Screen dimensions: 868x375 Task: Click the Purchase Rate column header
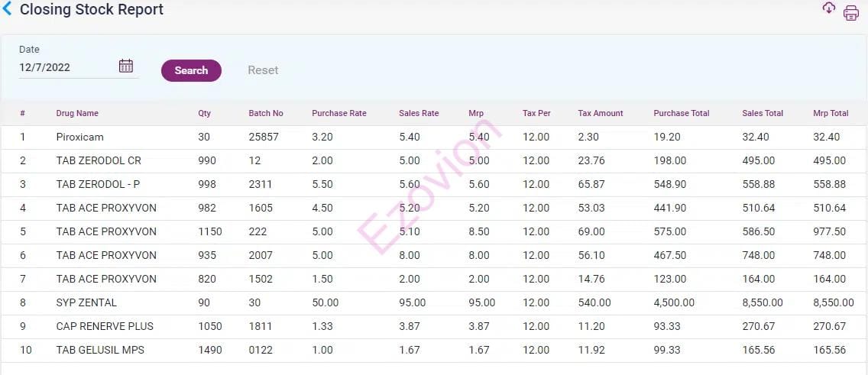click(338, 113)
